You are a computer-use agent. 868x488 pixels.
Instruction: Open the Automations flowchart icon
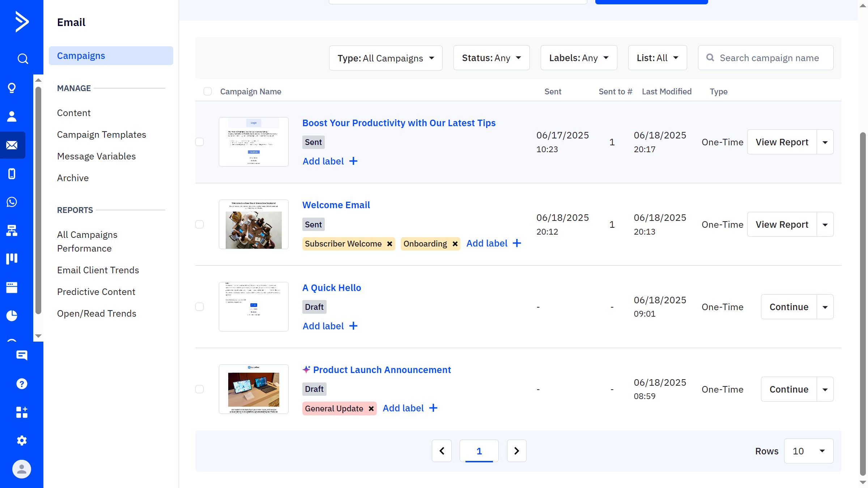tap(12, 230)
